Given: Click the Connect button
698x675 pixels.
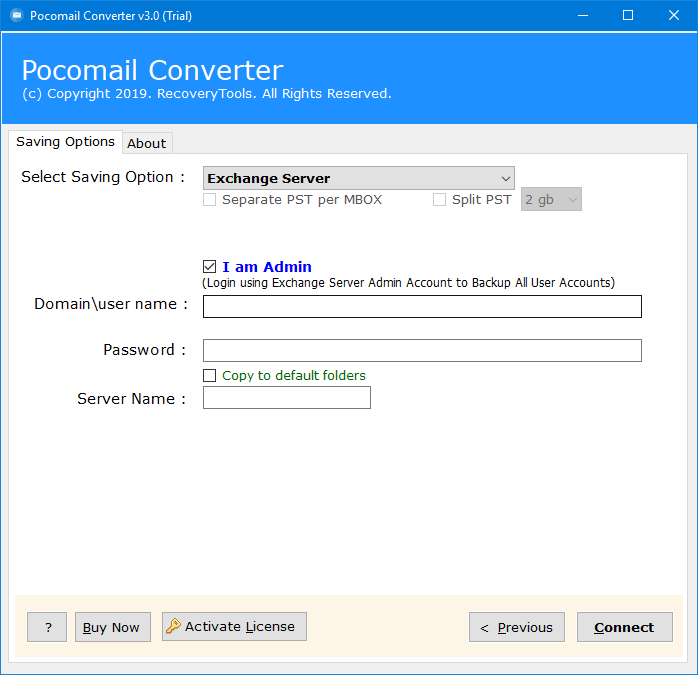Looking at the screenshot, I should tap(625, 627).
